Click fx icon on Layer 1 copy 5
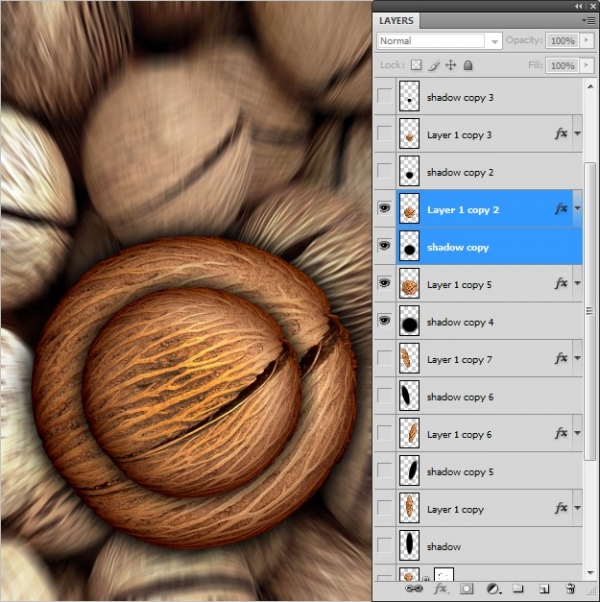The height and width of the screenshot is (602, 600). coord(561,283)
